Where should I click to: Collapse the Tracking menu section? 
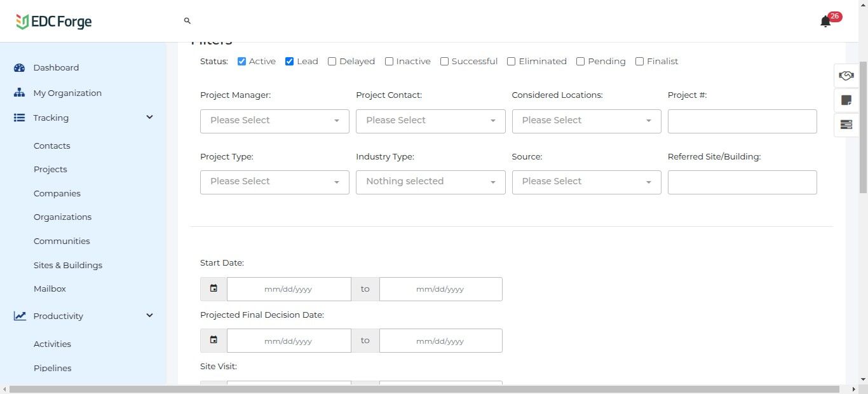[x=149, y=118]
